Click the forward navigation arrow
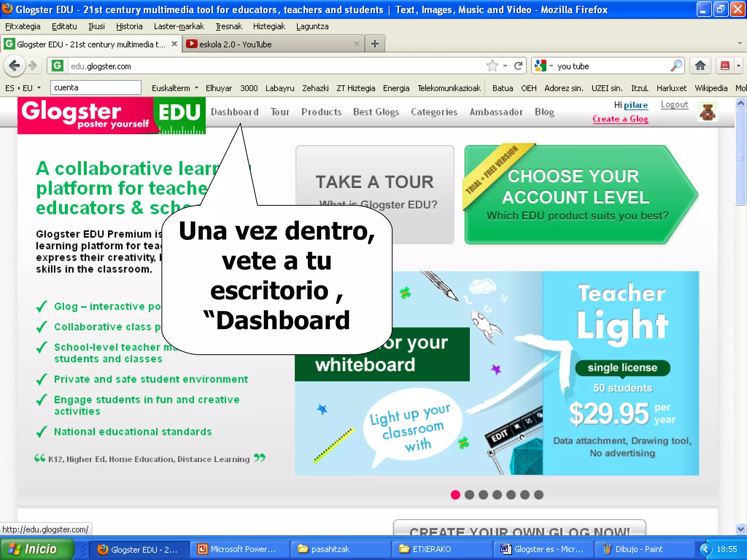This screenshot has width=747, height=560. click(33, 66)
